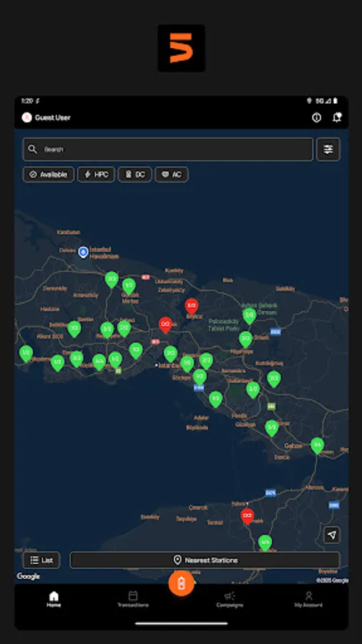Image resolution: width=362 pixels, height=644 pixels.
Task: Toggle the DC charger filter
Action: coord(135,175)
